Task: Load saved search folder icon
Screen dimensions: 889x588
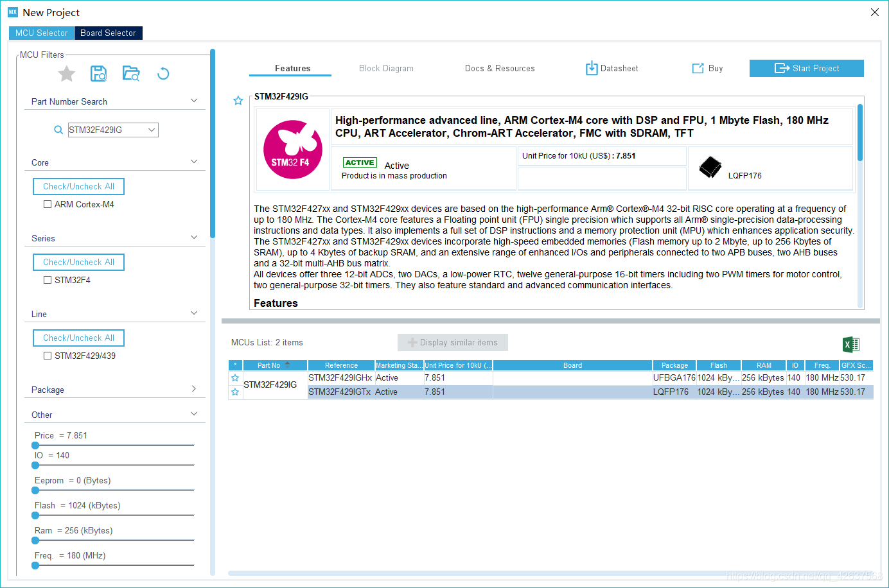Action: (131, 74)
